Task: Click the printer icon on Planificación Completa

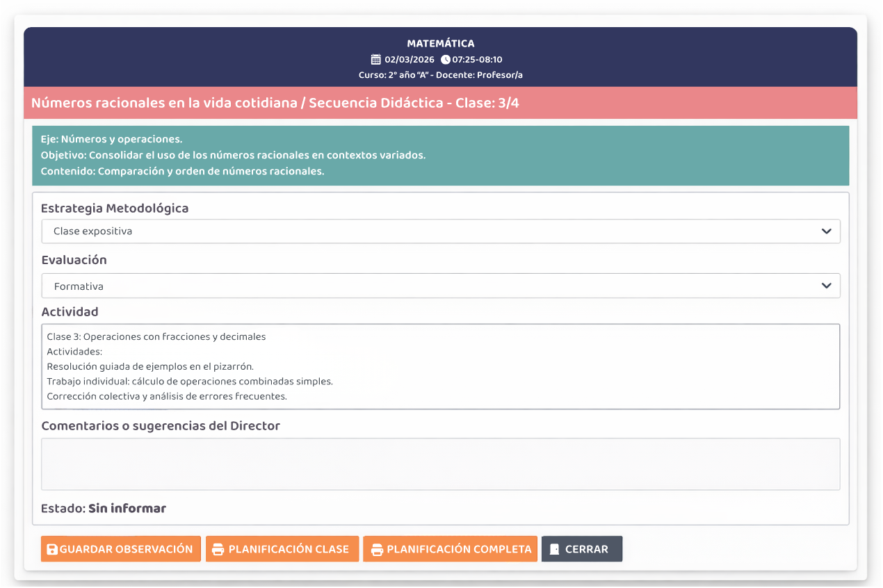Action: 376,550
